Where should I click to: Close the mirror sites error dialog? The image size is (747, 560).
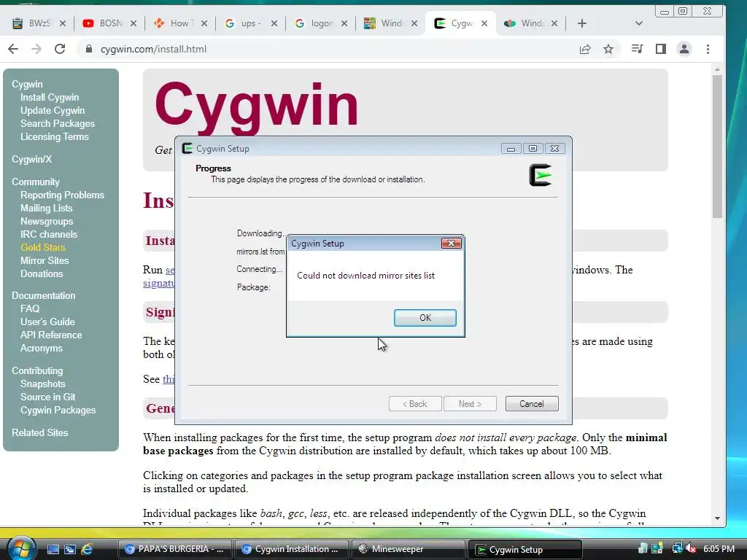(x=451, y=244)
